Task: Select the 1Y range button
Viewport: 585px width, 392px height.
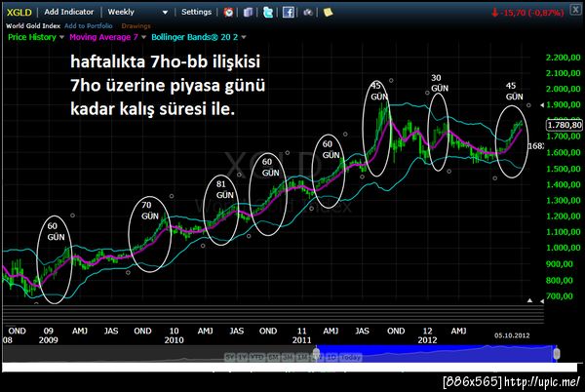Action: tap(243, 357)
